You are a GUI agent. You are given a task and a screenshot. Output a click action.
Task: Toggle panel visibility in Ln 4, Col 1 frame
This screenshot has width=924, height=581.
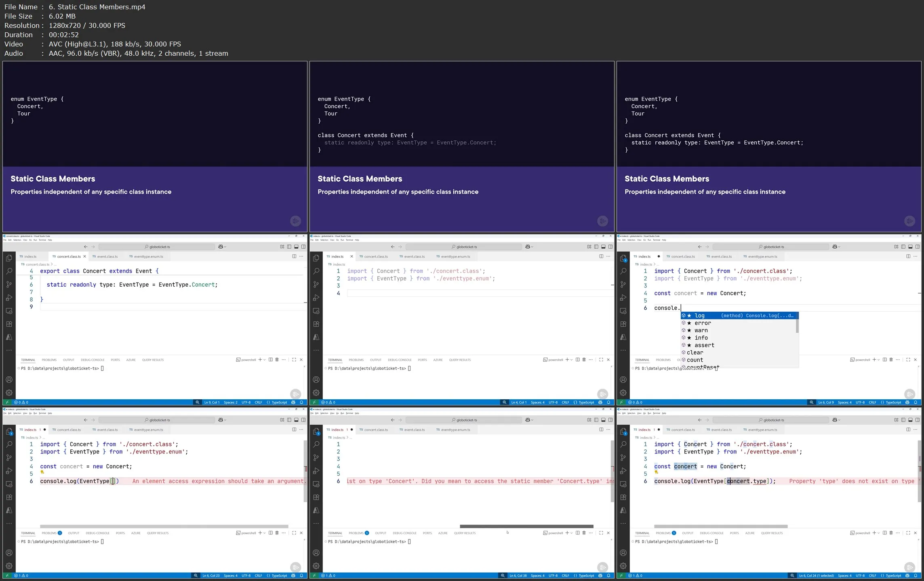603,247
